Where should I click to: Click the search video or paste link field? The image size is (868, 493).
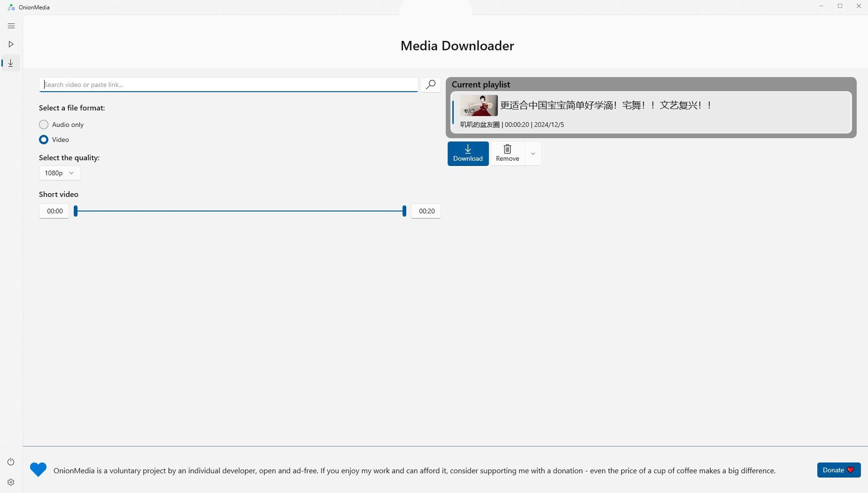click(228, 85)
